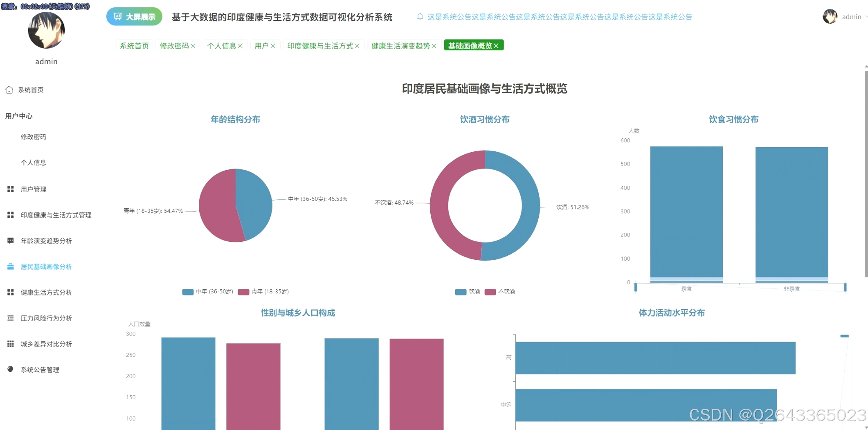Click the label '不饮酒: 48.74%'

394,203
